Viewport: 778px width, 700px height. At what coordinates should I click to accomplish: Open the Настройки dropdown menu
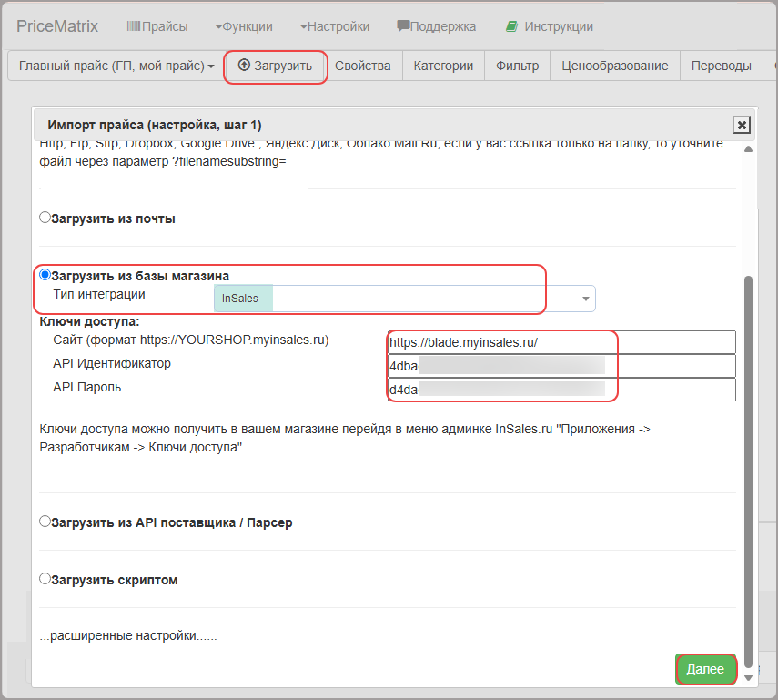click(x=335, y=26)
